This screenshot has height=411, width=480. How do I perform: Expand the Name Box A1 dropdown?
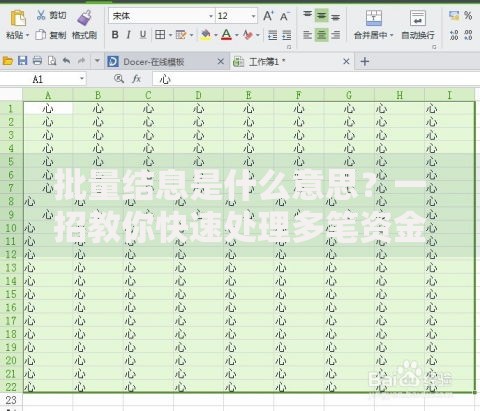pos(82,79)
